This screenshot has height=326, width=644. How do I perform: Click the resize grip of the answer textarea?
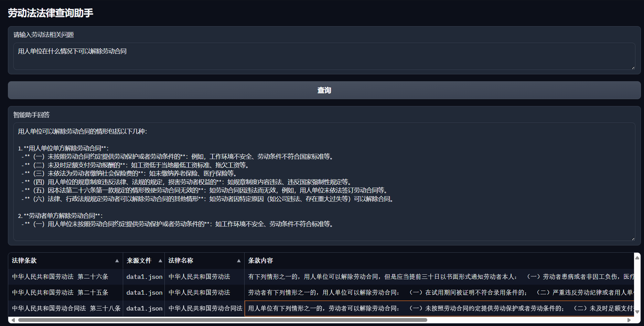pos(633,238)
